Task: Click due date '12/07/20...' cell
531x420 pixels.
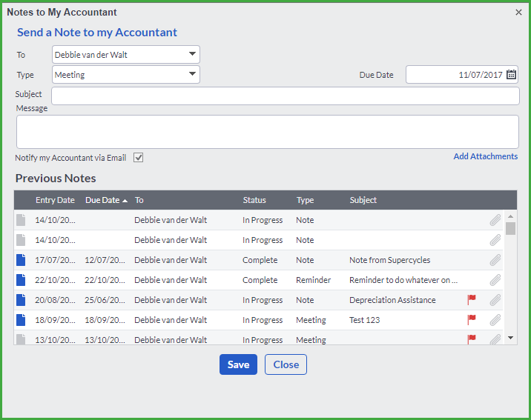Action: pos(105,260)
